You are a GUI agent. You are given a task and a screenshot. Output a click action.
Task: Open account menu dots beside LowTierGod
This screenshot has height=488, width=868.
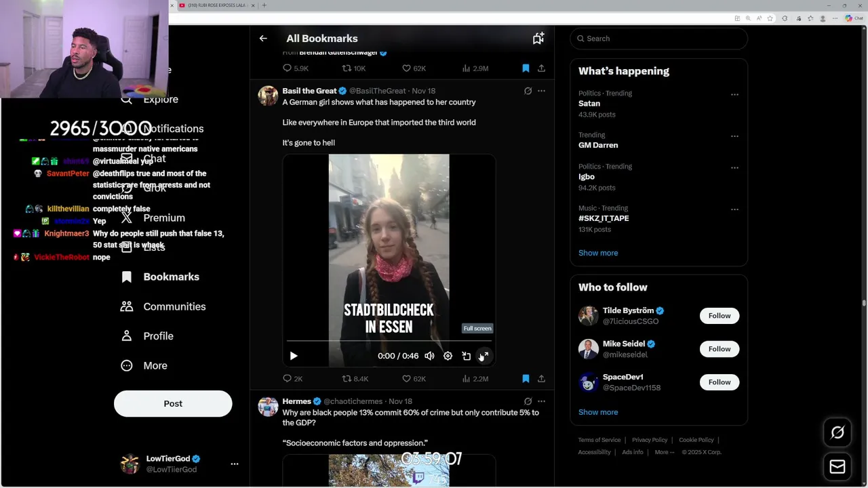(x=235, y=464)
